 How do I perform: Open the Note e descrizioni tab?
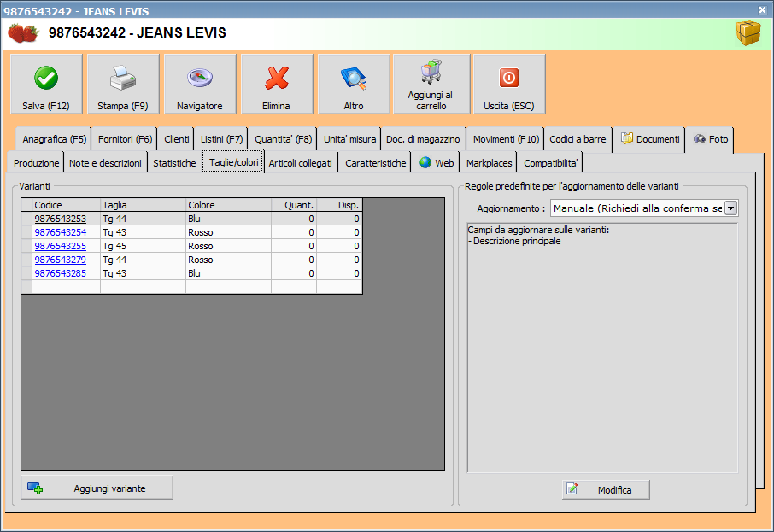(105, 163)
